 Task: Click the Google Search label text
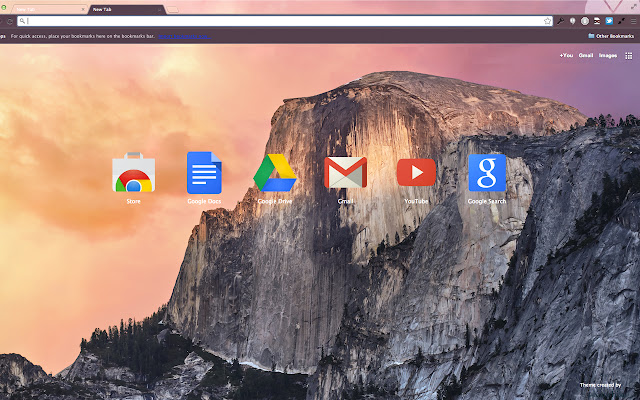(x=487, y=201)
